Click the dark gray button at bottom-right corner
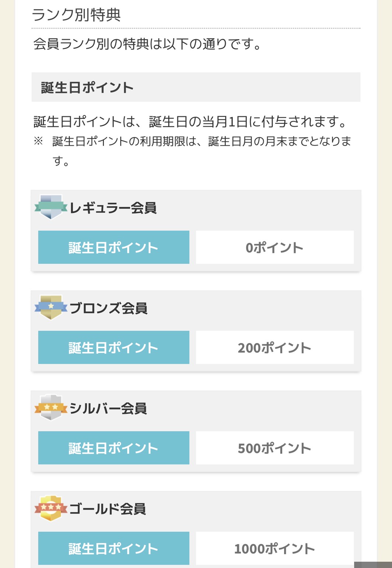This screenshot has width=392, height=568. coord(373,565)
